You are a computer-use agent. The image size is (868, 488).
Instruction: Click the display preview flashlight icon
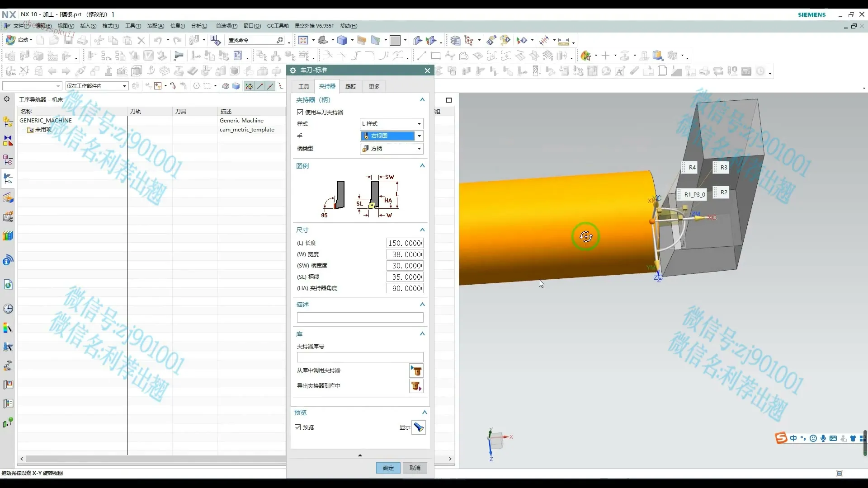[419, 427]
